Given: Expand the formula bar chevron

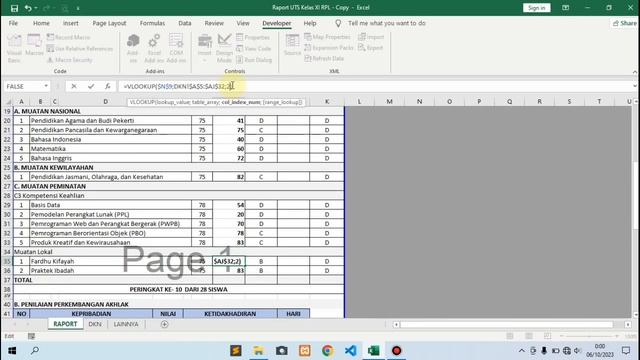Looking at the screenshot, I should (x=635, y=86).
